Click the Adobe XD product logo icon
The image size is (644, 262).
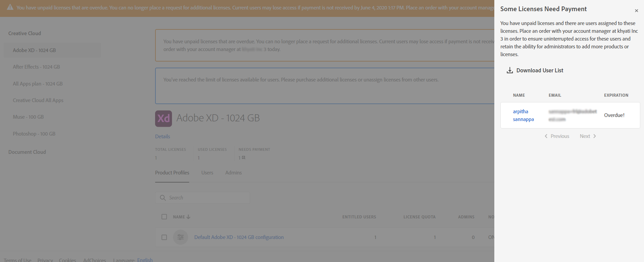(x=164, y=119)
